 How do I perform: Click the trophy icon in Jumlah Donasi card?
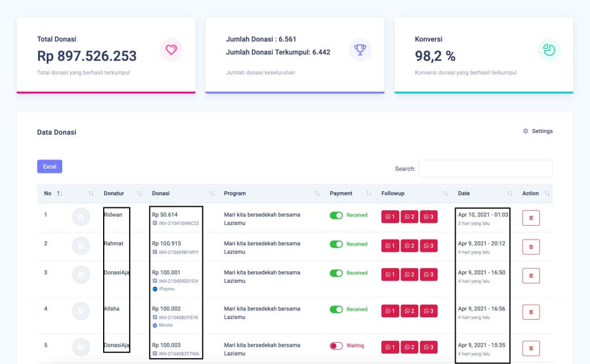pos(360,50)
